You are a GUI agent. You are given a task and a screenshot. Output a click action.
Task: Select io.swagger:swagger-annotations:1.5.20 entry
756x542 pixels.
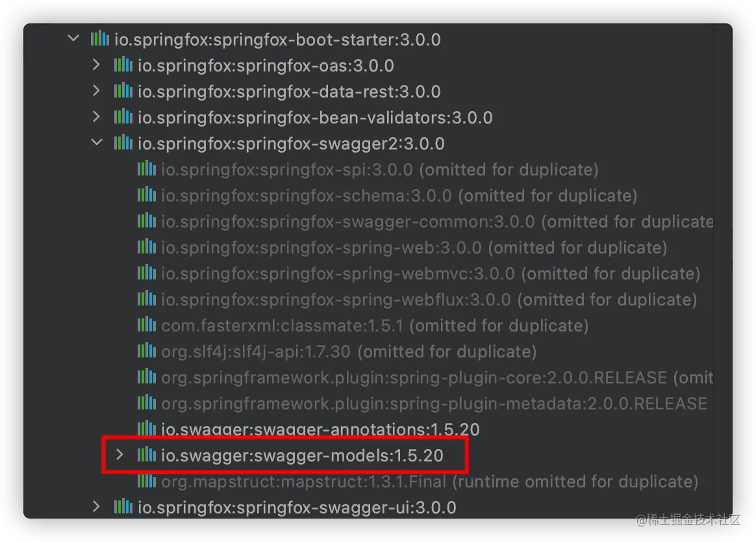coord(320,429)
